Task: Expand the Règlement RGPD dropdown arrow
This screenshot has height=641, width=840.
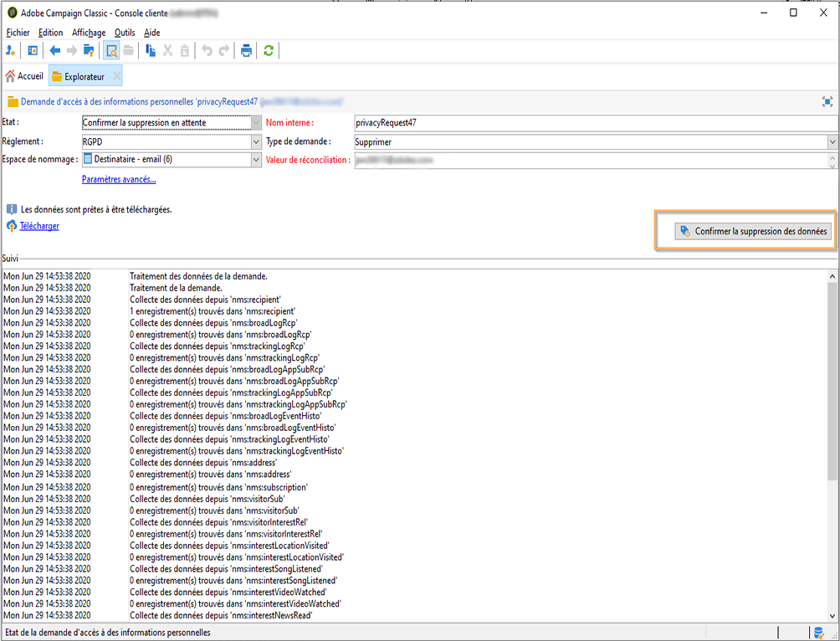Action: point(256,142)
